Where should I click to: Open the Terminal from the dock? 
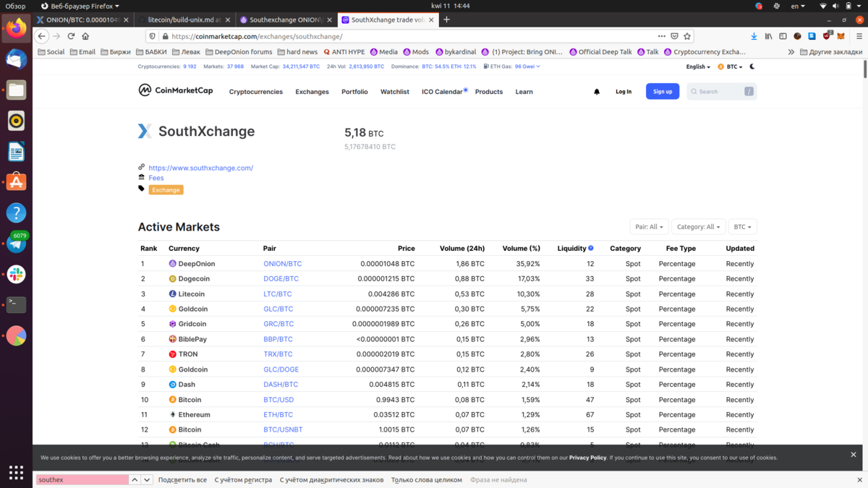(x=16, y=305)
